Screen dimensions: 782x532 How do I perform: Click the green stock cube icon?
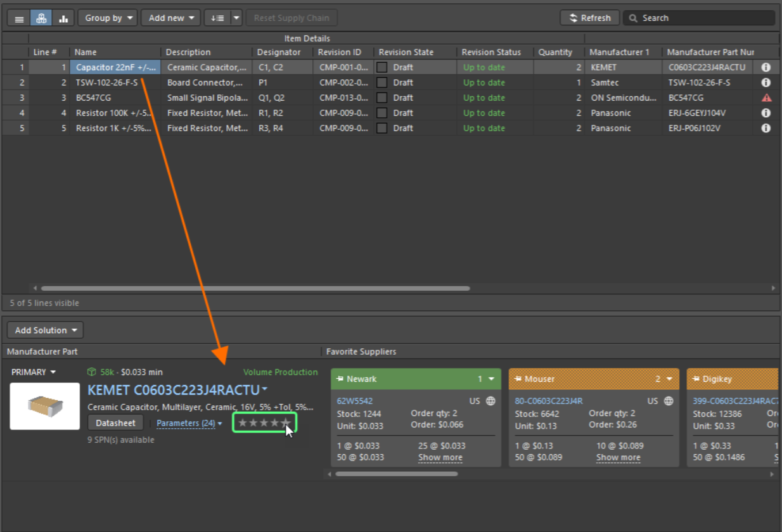point(92,372)
